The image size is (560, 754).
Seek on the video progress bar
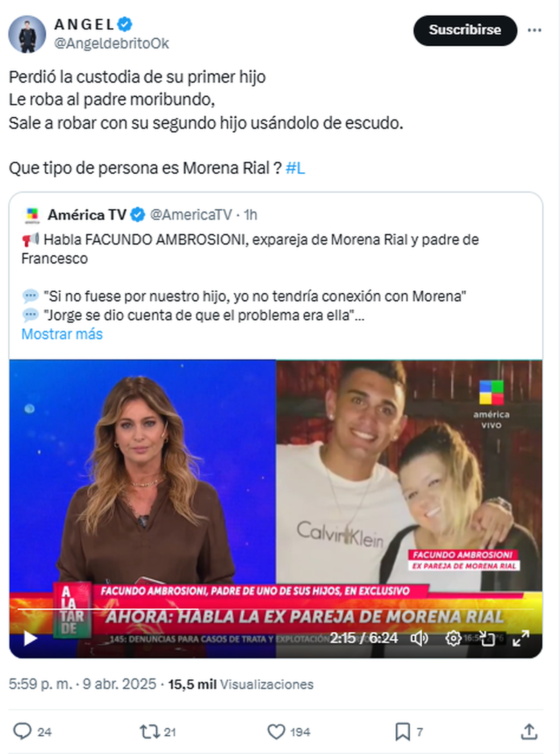pos(276,610)
